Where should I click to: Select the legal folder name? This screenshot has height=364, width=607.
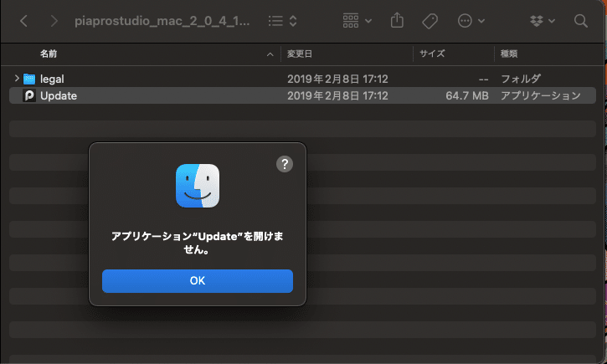pyautogui.click(x=52, y=79)
